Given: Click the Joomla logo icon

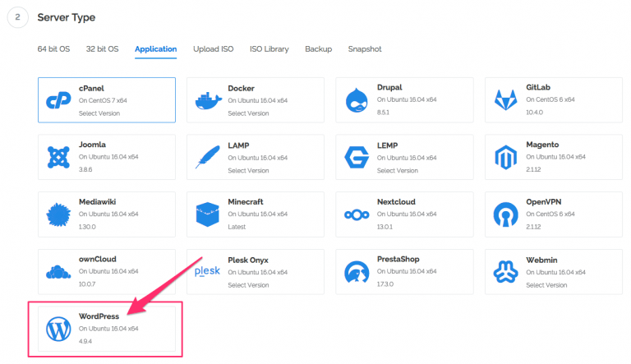Looking at the screenshot, I should tap(58, 157).
